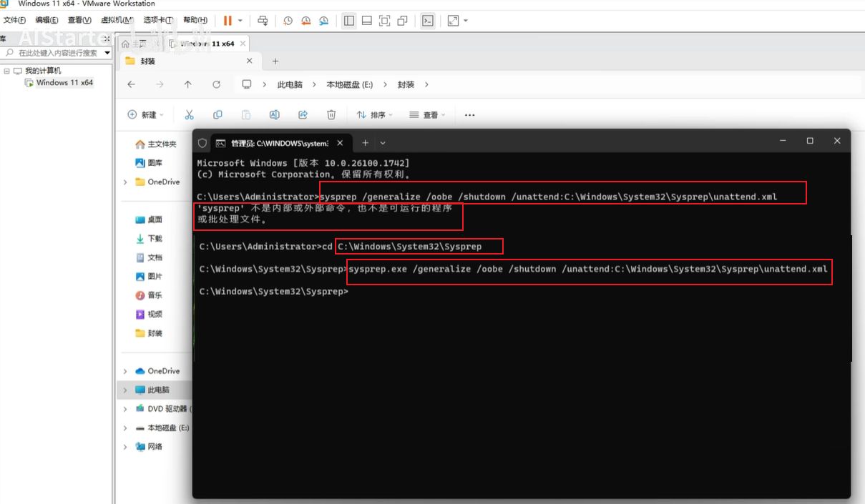Open the 查看 (View) dropdown
The height and width of the screenshot is (504, 865).
426,114
